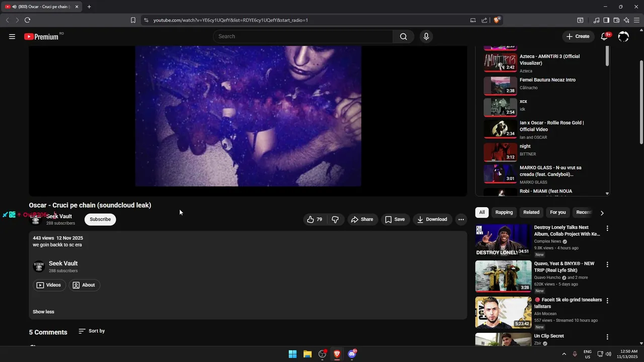Image resolution: width=644 pixels, height=362 pixels.
Task: Select the Rapping filter chip
Action: pos(504,212)
